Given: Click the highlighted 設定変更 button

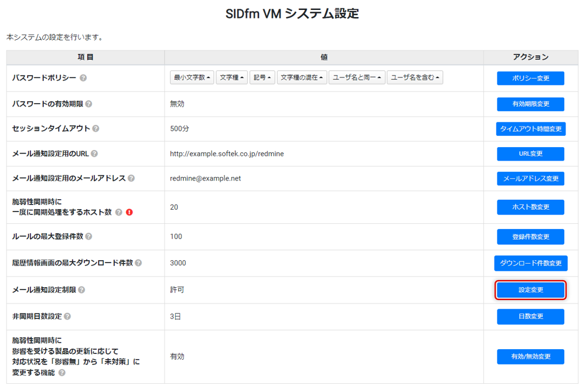Looking at the screenshot, I should pos(530,289).
